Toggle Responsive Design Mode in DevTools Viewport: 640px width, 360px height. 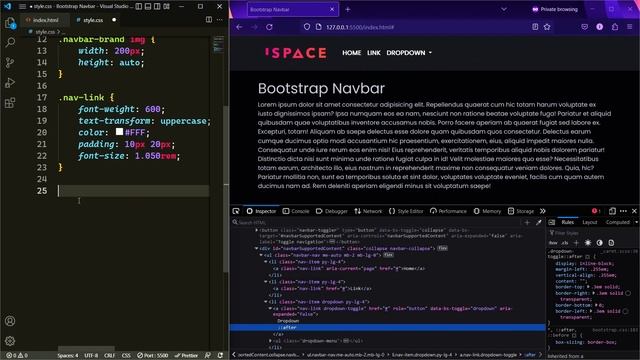coord(612,211)
